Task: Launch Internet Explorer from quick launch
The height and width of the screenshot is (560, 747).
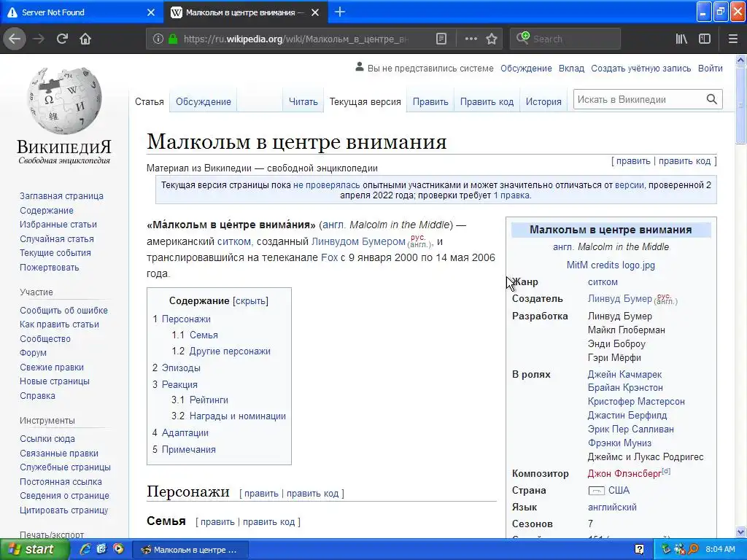Action: [x=85, y=549]
